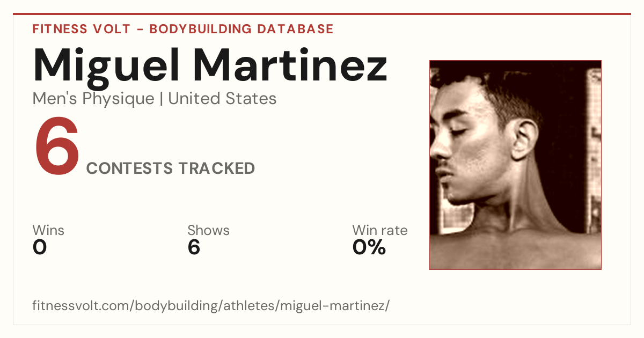Viewport: 644px width, 338px height.
Task: Click the Men's Physique division label
Action: pos(93,99)
